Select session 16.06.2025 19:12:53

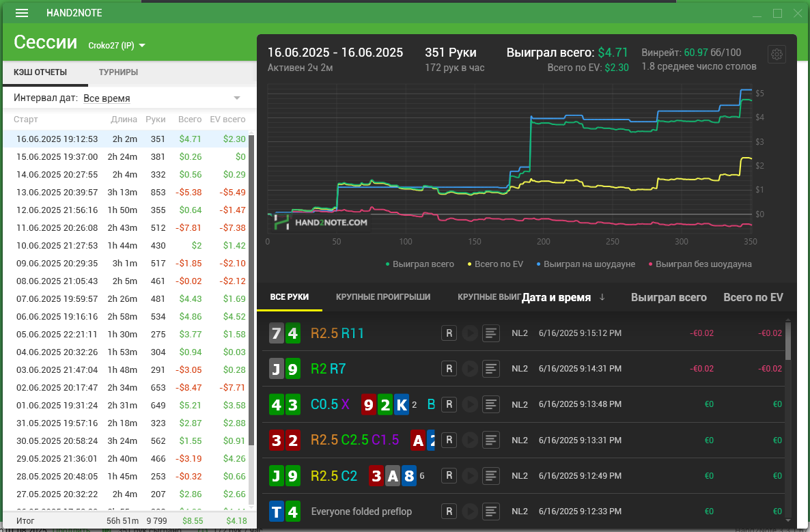[x=126, y=139]
